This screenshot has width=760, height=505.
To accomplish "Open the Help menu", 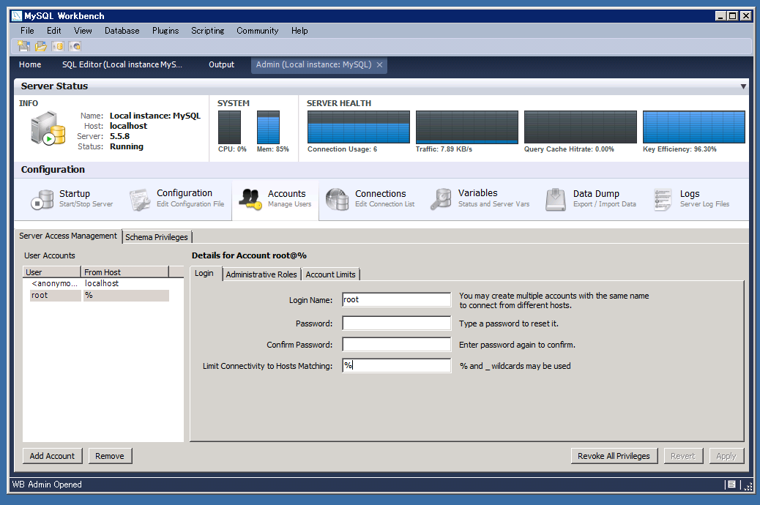I will coord(300,31).
